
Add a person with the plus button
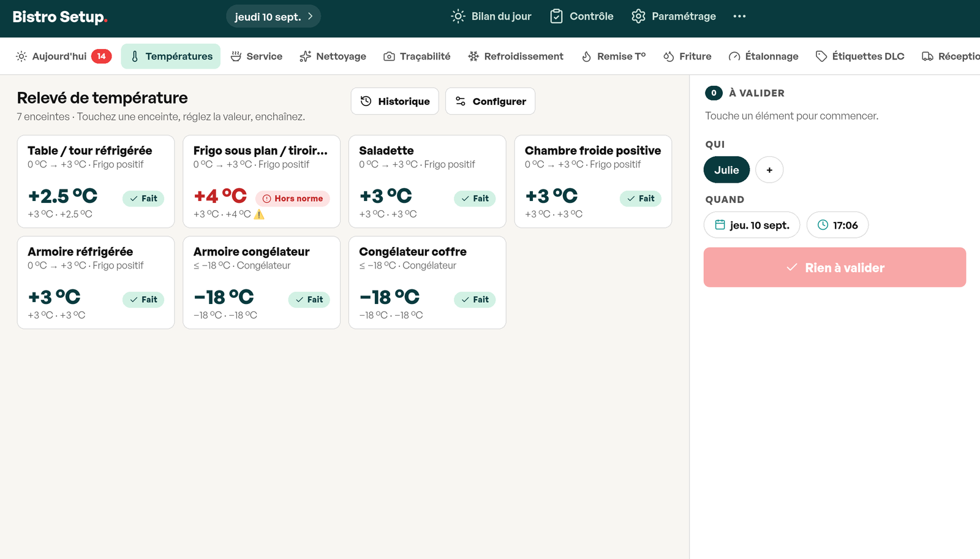[769, 170]
